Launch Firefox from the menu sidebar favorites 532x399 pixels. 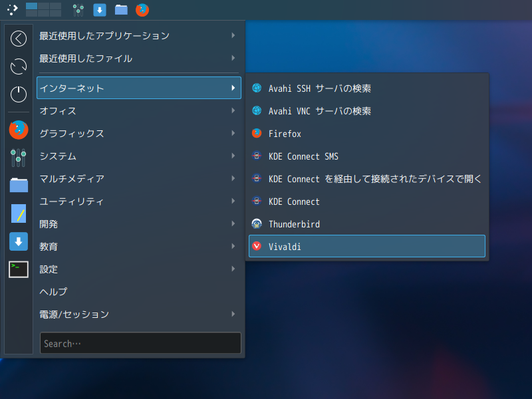(x=19, y=130)
